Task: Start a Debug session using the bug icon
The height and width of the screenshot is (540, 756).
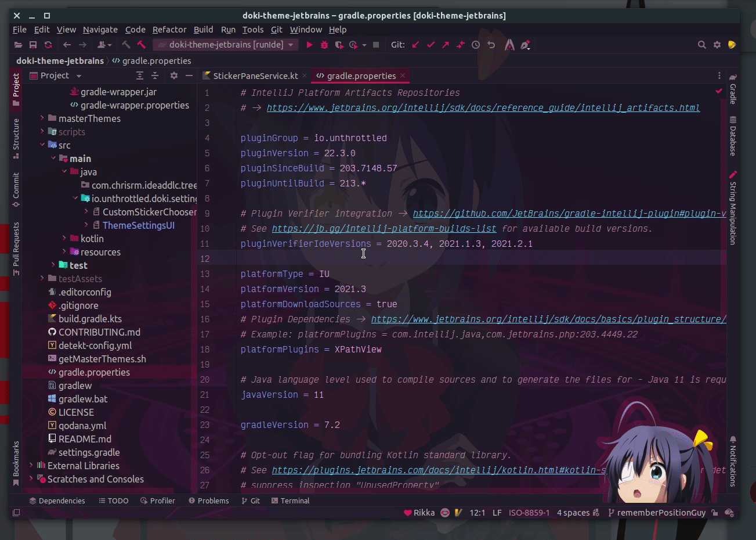Action: pyautogui.click(x=324, y=45)
